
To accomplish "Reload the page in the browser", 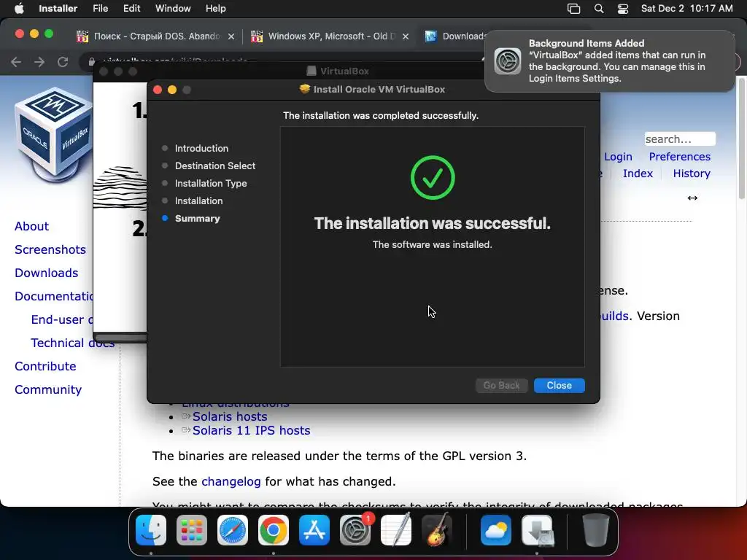I will pos(63,62).
